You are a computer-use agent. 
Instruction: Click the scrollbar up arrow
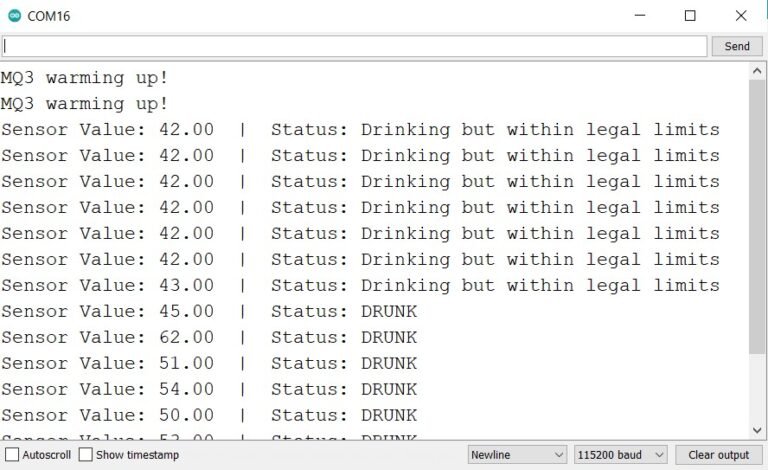[757, 72]
